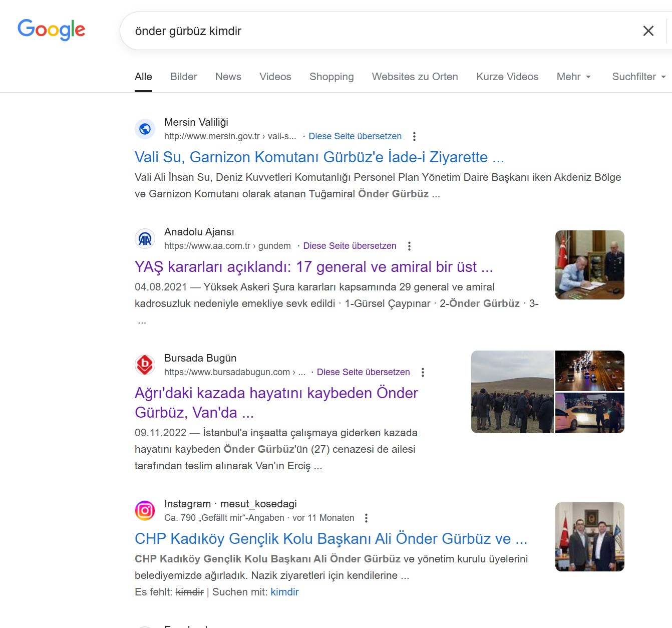Screen dimensions: 672x628
Task: Go to Kurze Videos tab
Action: click(507, 77)
